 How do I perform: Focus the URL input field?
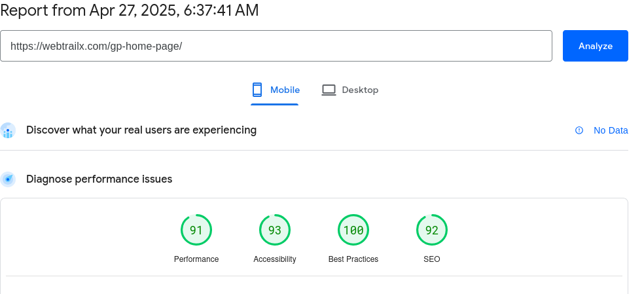click(x=276, y=46)
